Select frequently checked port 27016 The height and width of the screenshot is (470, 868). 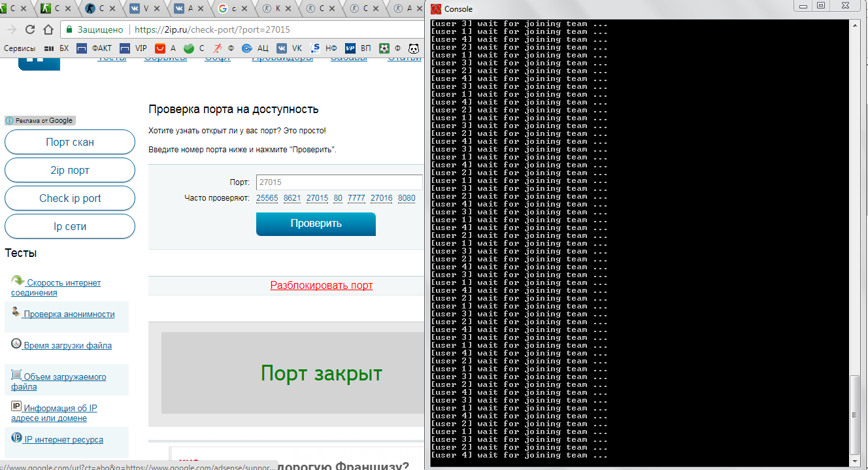[382, 198]
